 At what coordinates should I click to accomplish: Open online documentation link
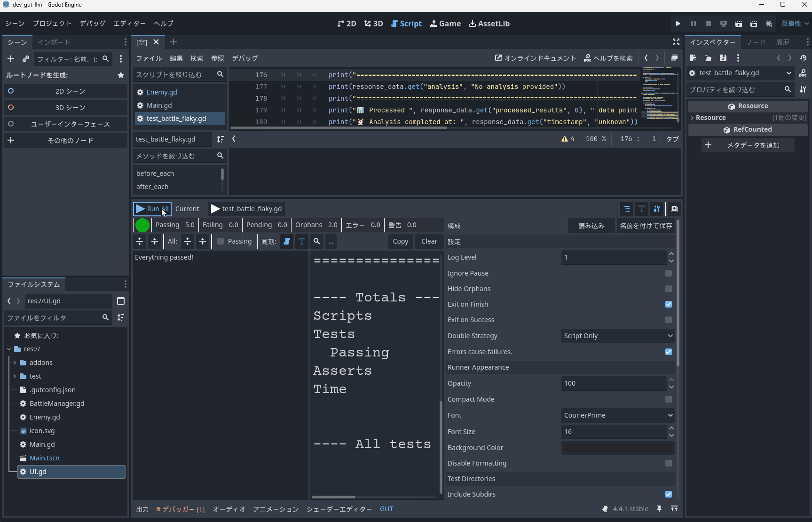tap(536, 58)
